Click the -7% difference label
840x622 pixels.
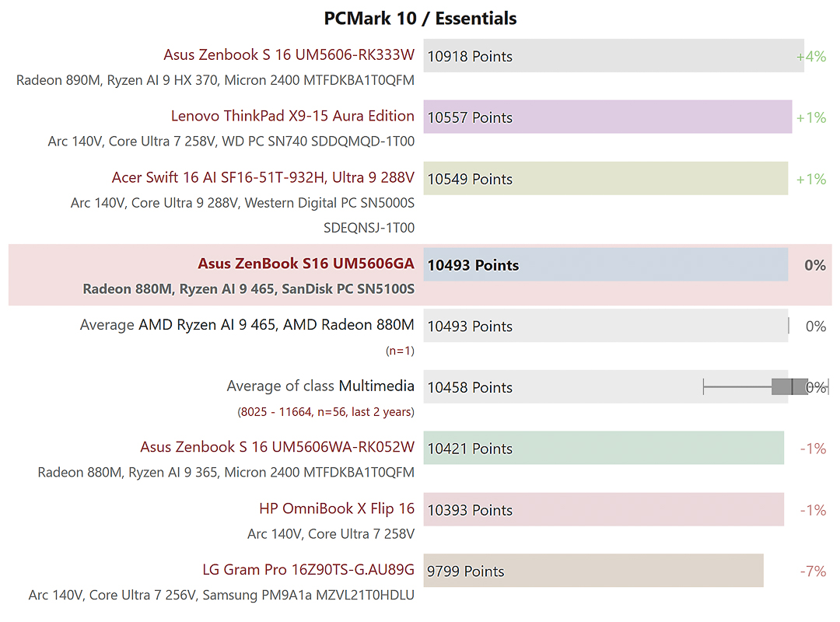pyautogui.click(x=813, y=571)
